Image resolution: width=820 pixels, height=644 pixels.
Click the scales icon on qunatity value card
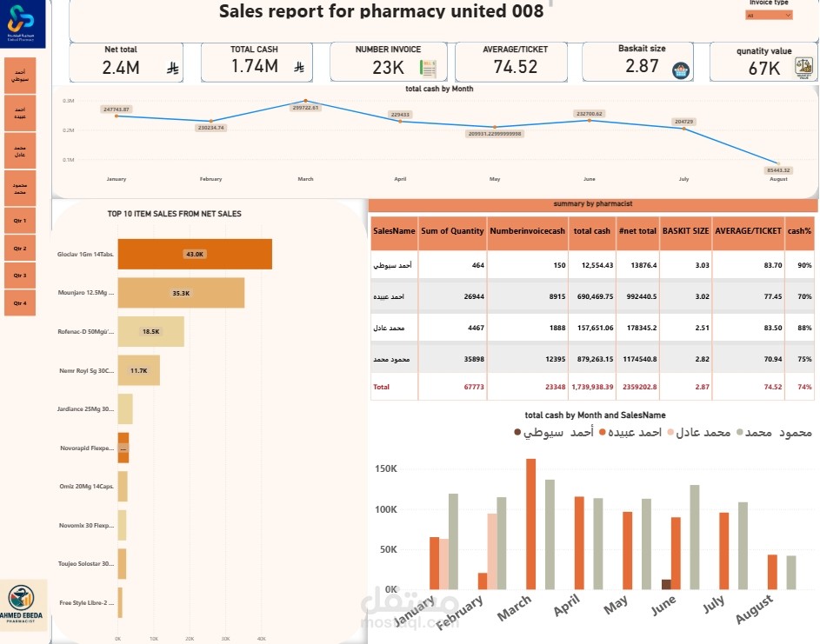click(803, 68)
